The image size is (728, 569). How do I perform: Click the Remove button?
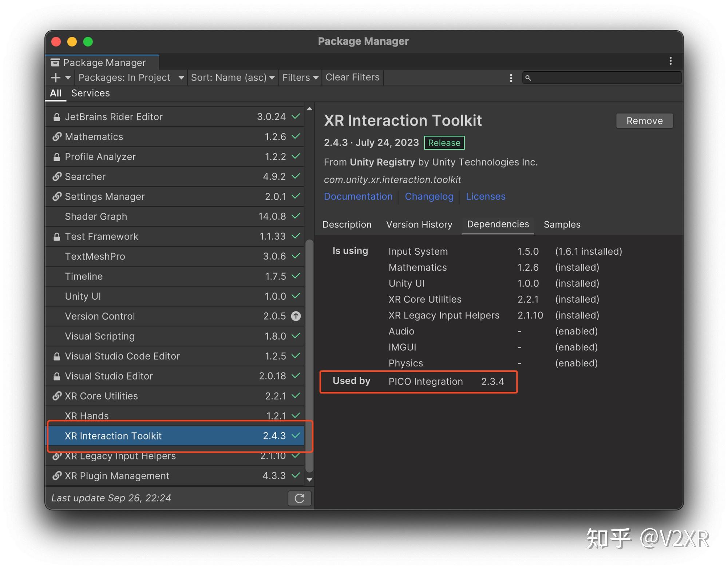pos(644,121)
